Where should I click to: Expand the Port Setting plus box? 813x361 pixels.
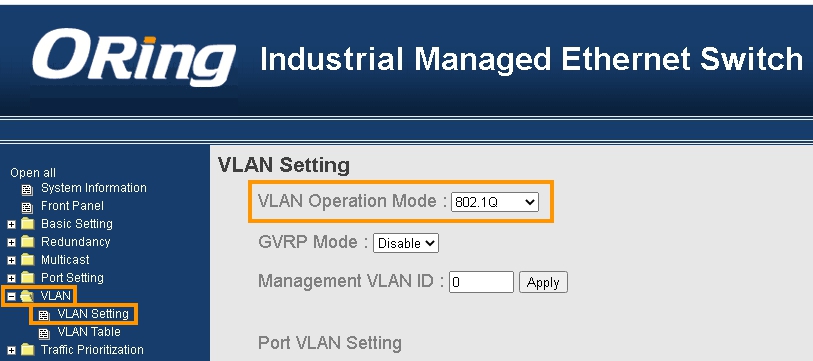(x=11, y=279)
